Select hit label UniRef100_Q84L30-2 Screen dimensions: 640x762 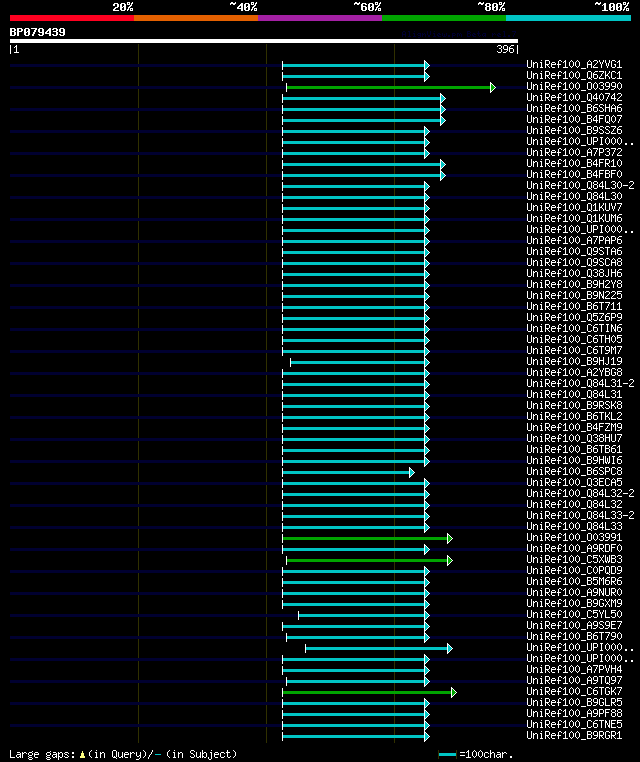click(580, 185)
